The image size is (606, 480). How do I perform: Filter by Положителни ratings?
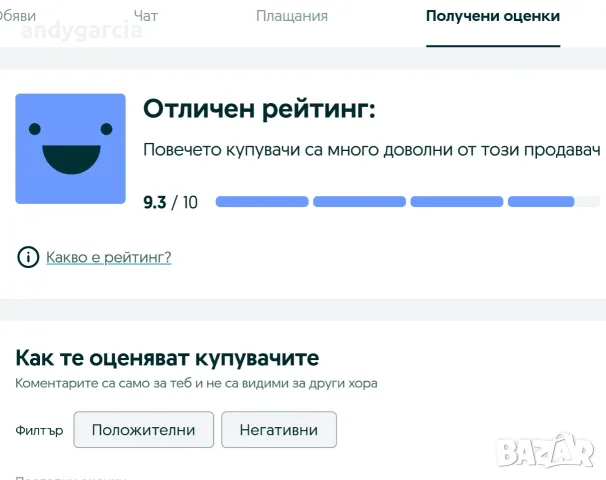coord(143,429)
